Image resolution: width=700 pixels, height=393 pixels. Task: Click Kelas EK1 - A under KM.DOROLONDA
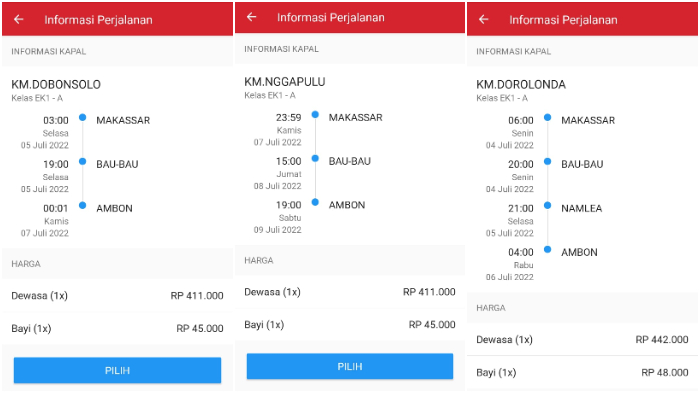(x=502, y=98)
